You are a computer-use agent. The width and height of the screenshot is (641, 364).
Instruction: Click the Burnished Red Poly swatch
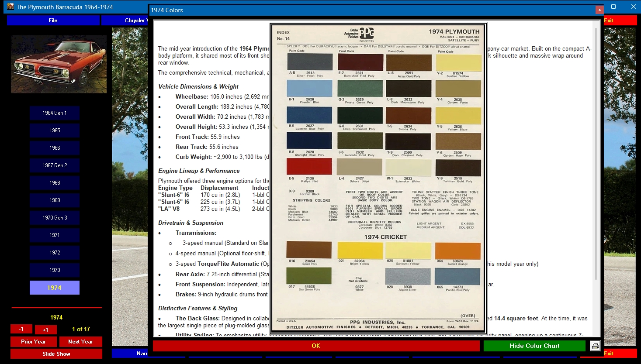point(360,62)
